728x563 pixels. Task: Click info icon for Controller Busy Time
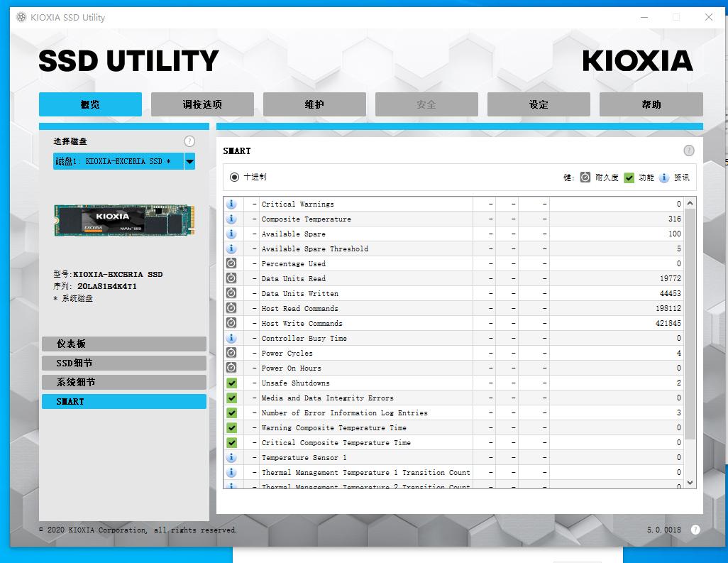click(231, 338)
